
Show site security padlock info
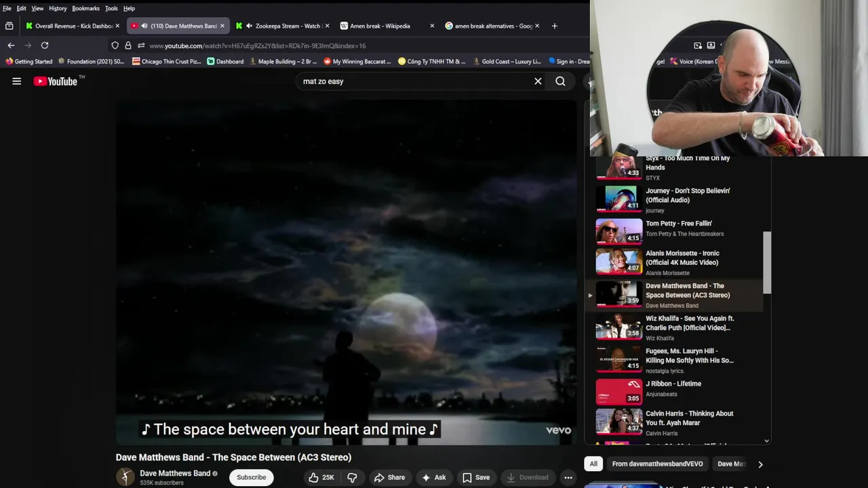click(128, 45)
